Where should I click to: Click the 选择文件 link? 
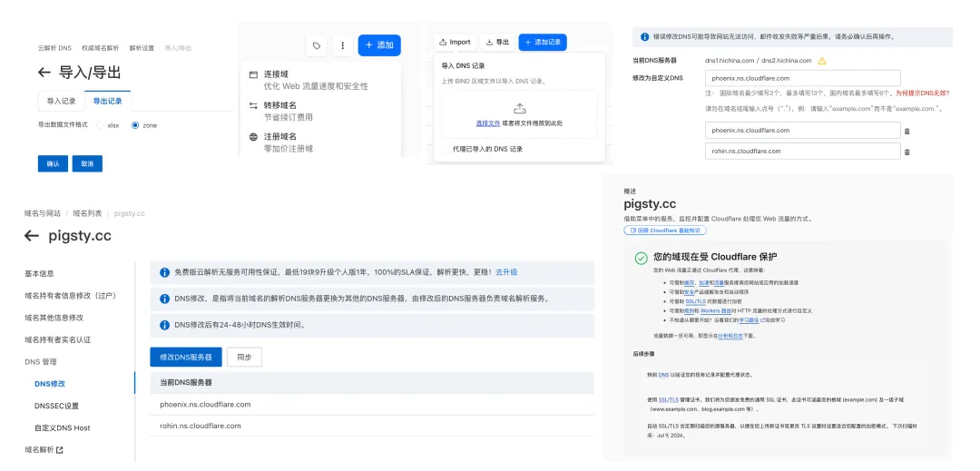coord(488,123)
